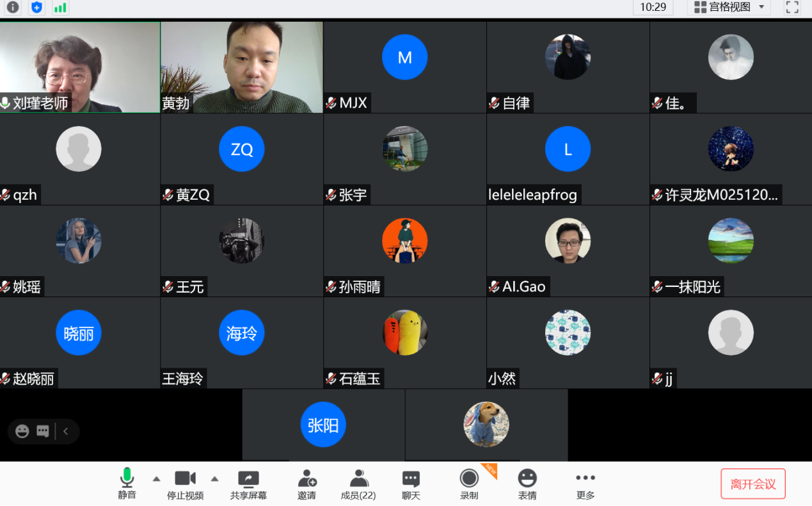The height and width of the screenshot is (506, 812).
Task: Open the meeting info icon
Action: click(13, 8)
